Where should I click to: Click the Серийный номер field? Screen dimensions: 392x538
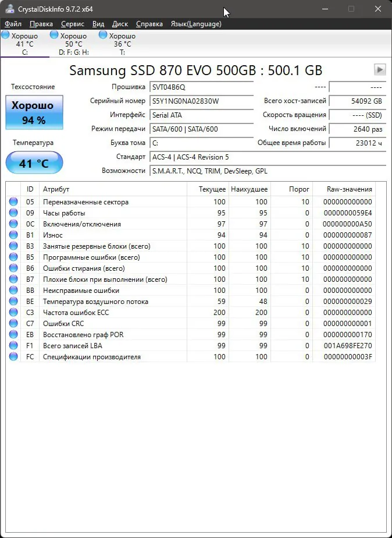201,101
